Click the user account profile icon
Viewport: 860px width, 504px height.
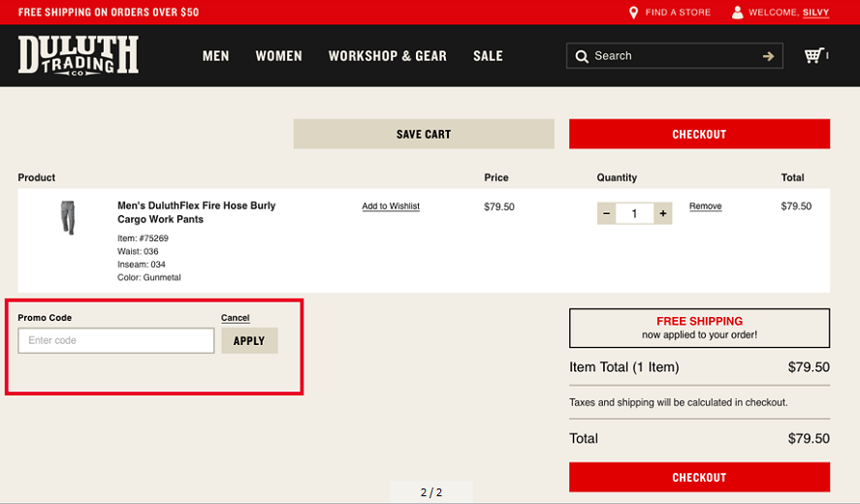pyautogui.click(x=738, y=12)
